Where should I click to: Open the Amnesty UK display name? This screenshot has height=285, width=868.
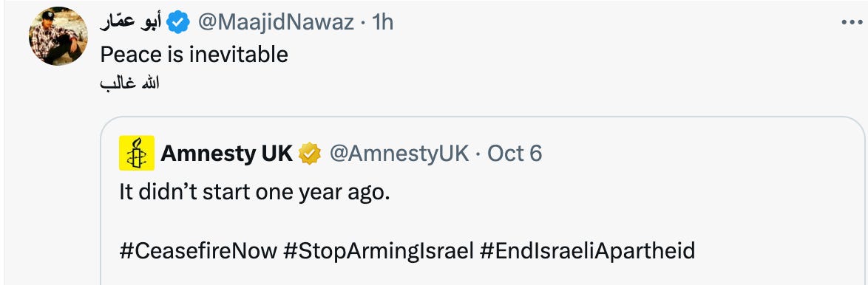coord(226,153)
